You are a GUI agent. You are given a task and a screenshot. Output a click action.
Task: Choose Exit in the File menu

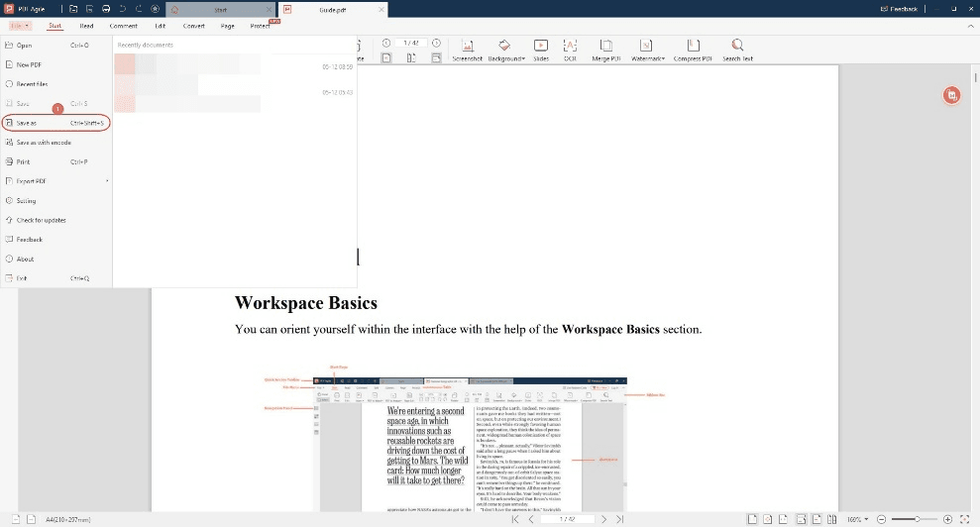(x=56, y=278)
